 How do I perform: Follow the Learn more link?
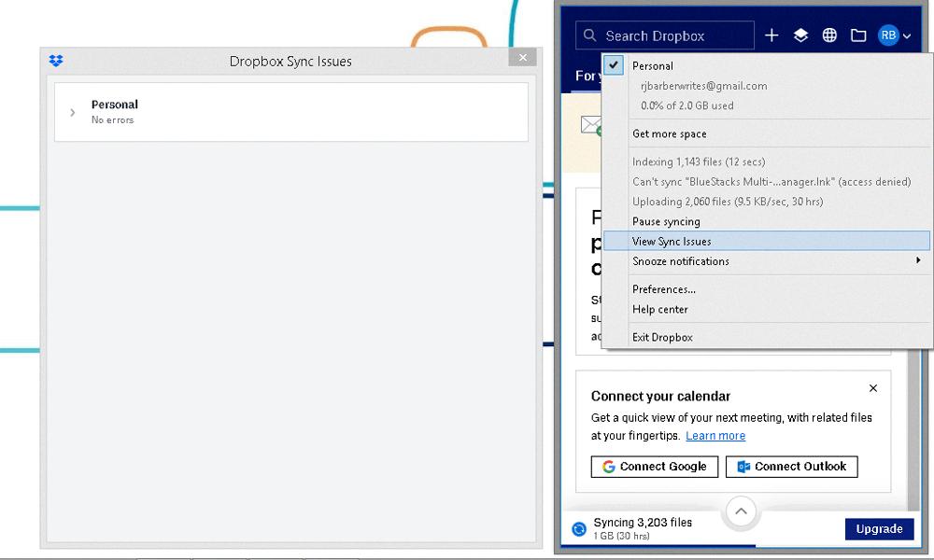pos(715,436)
